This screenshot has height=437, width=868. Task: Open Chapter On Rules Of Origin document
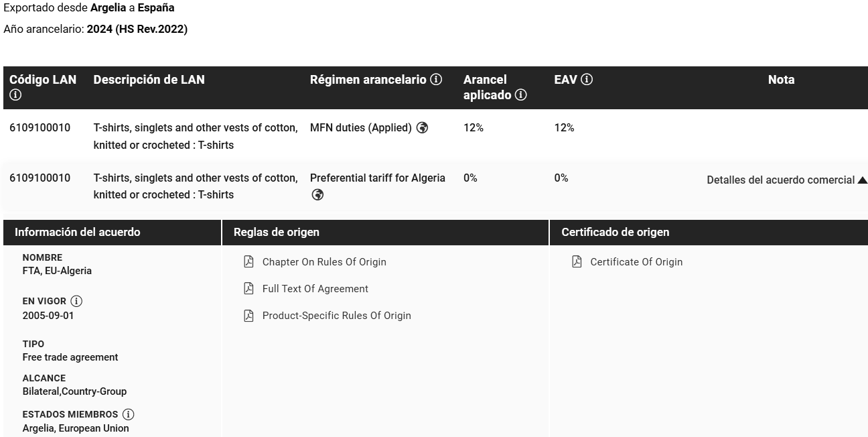point(324,262)
